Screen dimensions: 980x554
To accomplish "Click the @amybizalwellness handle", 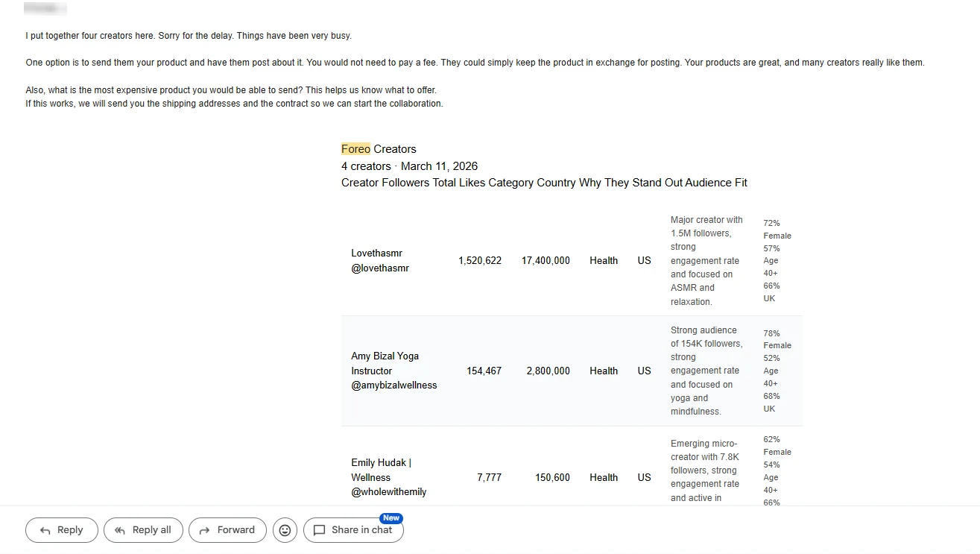I will point(394,385).
